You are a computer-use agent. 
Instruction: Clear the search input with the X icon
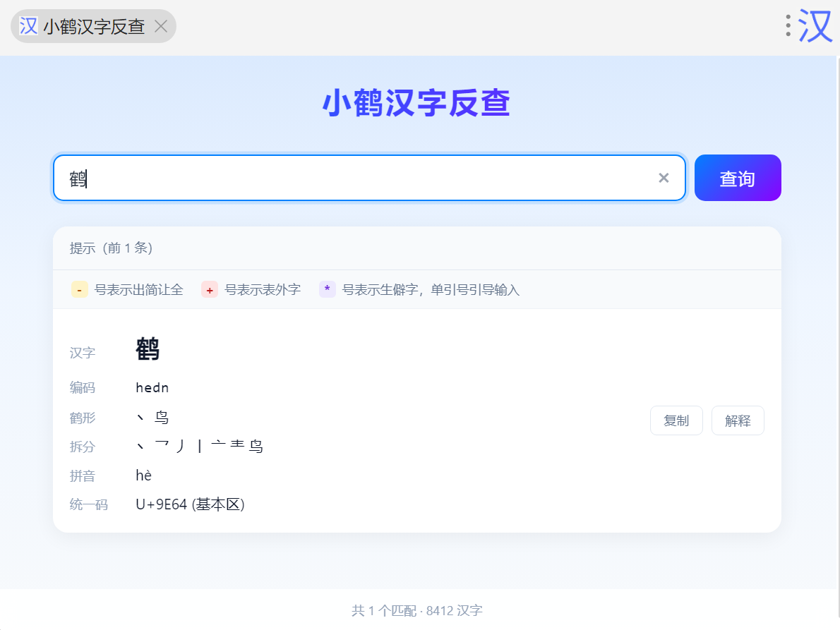(664, 178)
